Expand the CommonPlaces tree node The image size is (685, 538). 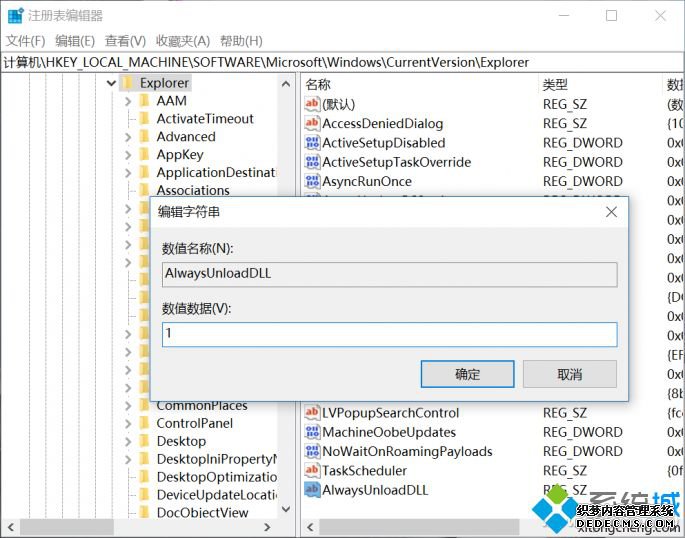(x=128, y=406)
